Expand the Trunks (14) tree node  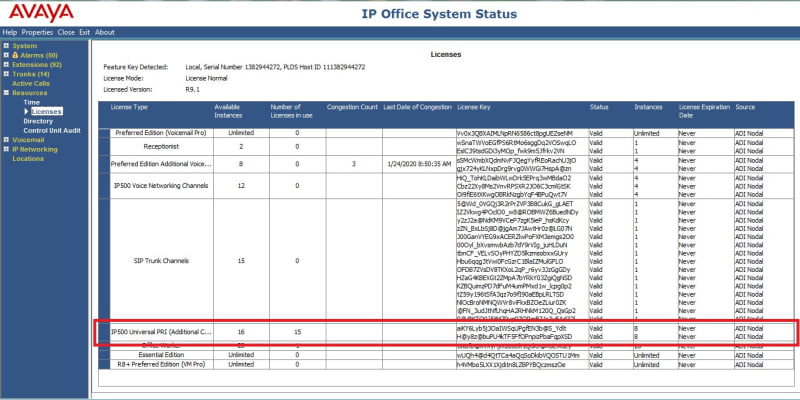(6, 74)
